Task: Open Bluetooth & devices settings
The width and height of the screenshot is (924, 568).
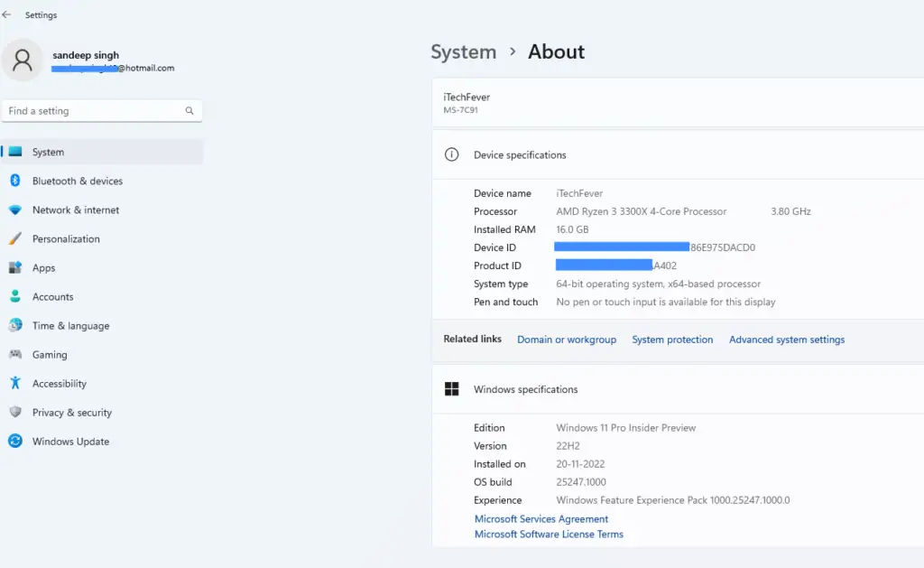Action: (x=103, y=181)
